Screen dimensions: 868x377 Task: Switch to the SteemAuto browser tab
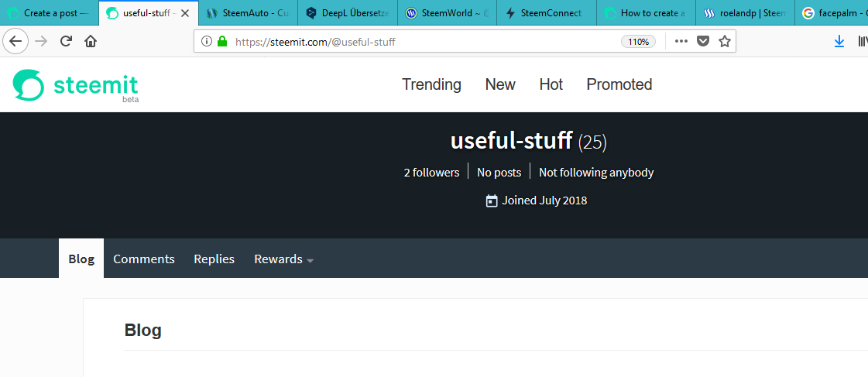[248, 12]
